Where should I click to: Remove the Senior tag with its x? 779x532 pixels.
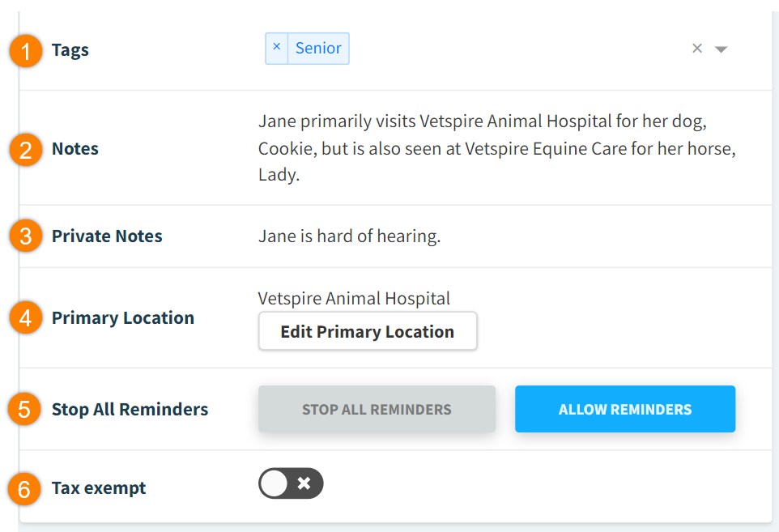pos(276,48)
